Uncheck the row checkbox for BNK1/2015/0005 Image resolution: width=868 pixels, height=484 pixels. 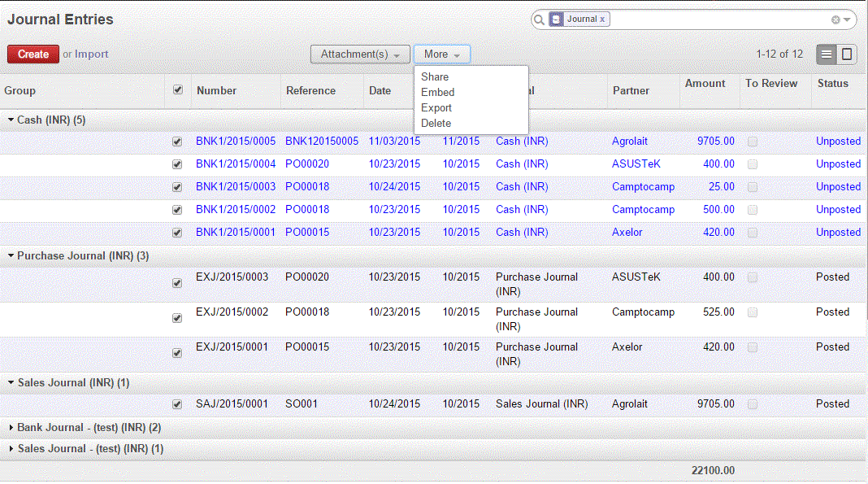pos(177,141)
